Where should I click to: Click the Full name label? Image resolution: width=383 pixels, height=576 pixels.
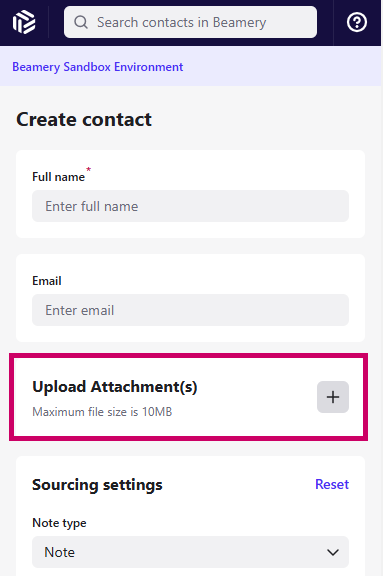58,177
